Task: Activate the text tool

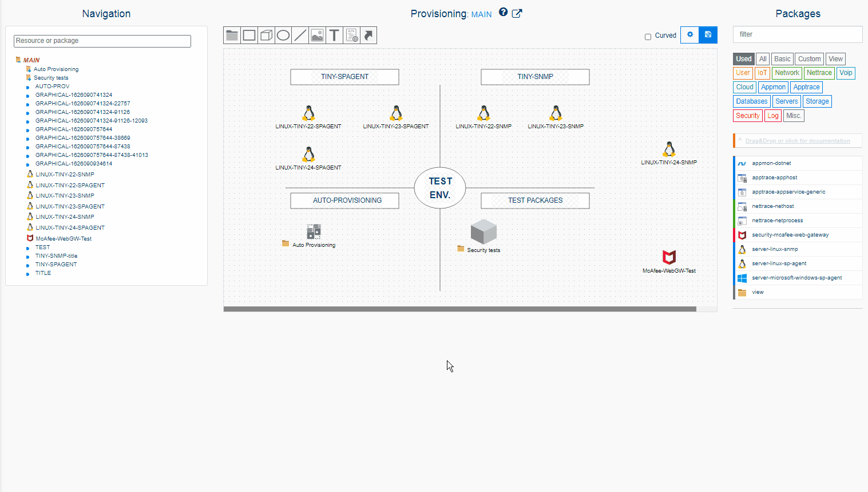Action: click(x=334, y=36)
